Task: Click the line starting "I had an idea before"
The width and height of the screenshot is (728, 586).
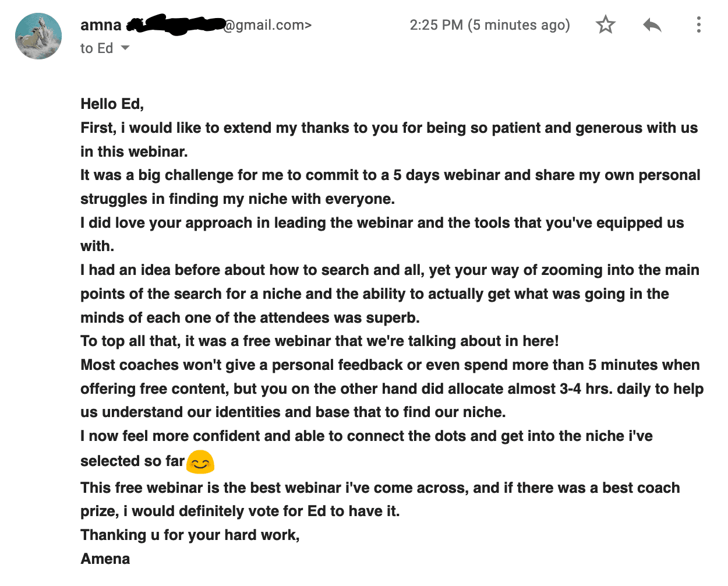Action: (390, 270)
